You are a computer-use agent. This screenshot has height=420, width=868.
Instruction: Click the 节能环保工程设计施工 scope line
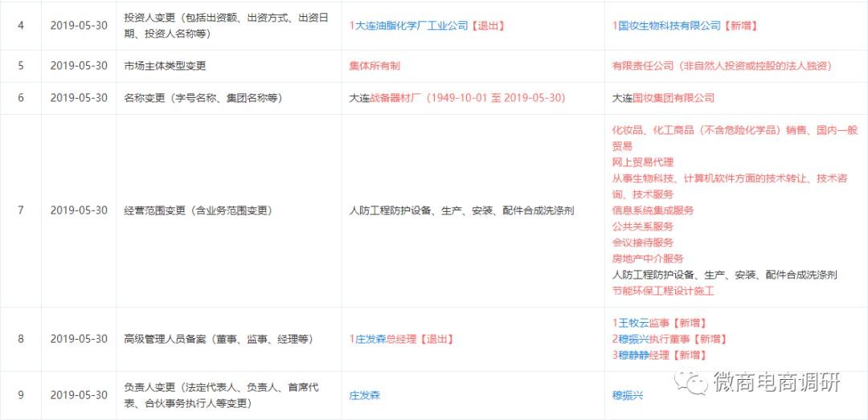click(x=663, y=291)
